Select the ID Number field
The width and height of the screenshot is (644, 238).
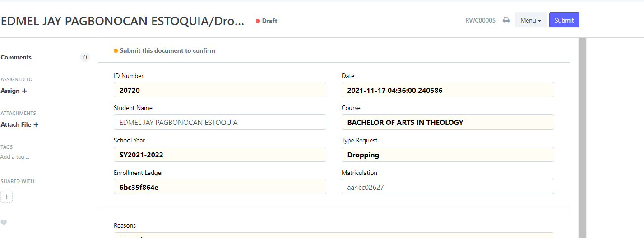(x=220, y=90)
